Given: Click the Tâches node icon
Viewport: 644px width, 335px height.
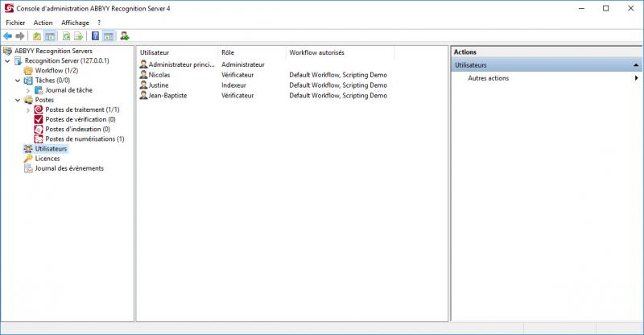Looking at the screenshot, I should [x=28, y=81].
